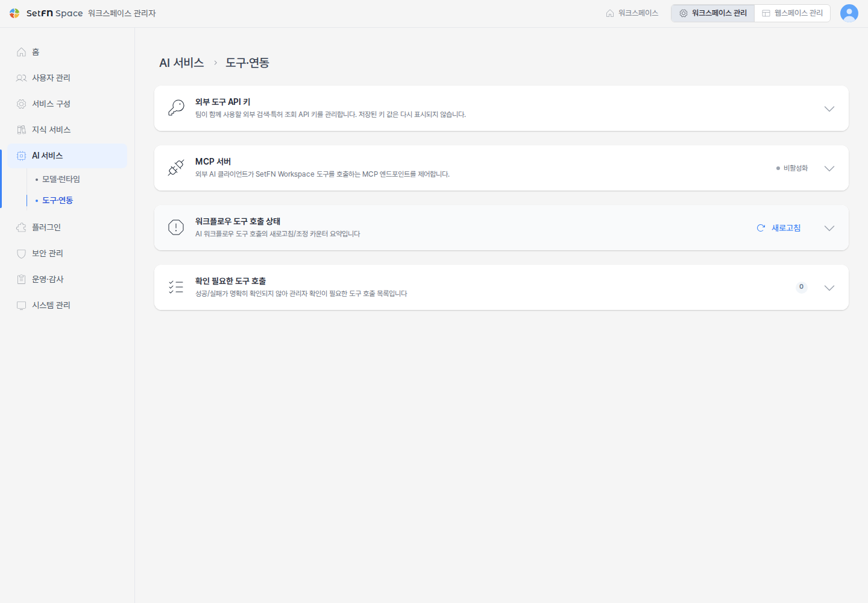Click the 워크스페이스 관리자 header text
Screen dimensions: 868x603
click(x=122, y=13)
